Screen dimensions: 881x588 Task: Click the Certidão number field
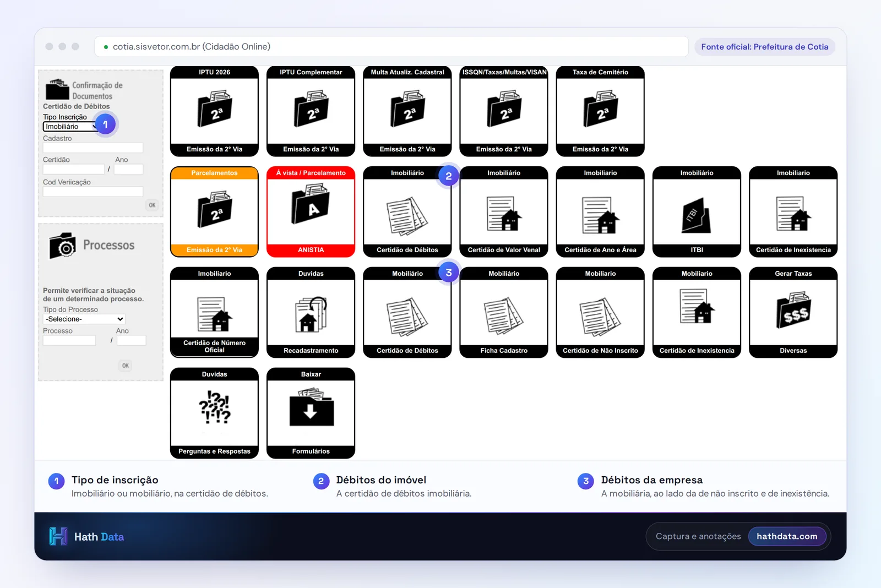(x=74, y=170)
